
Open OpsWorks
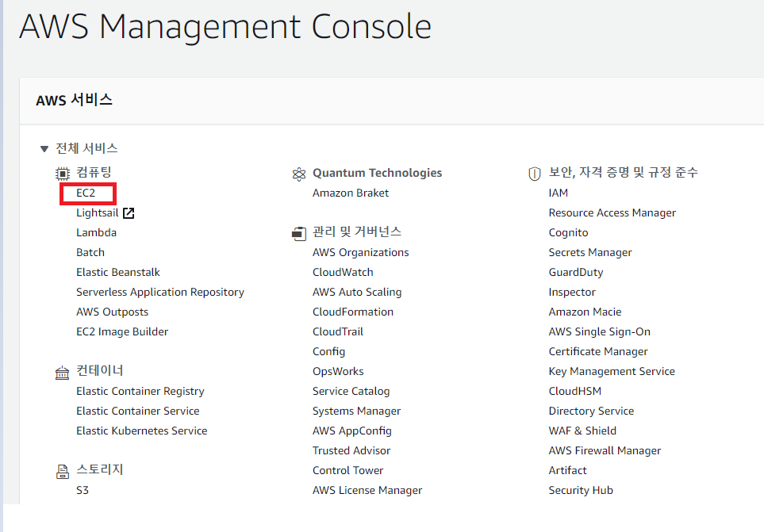(x=338, y=372)
